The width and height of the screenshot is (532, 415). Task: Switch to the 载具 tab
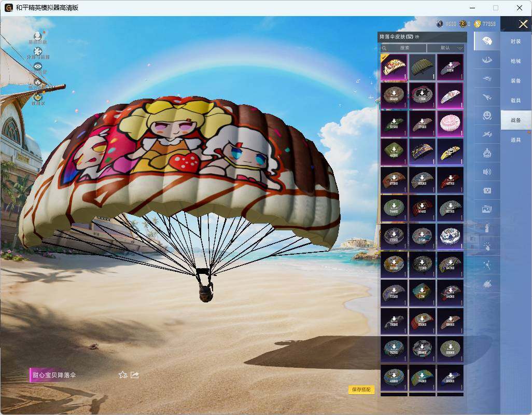coord(516,101)
